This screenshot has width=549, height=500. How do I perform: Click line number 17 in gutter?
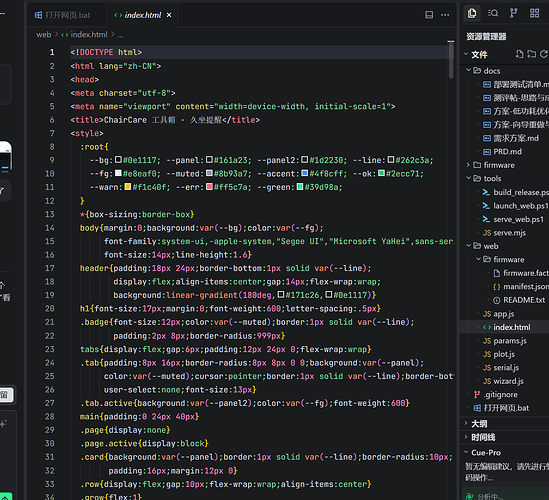50,268
